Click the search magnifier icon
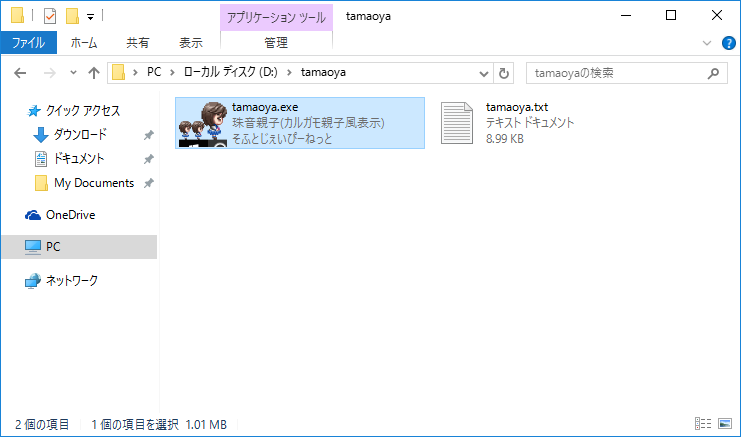Viewport: 741px width, 437px height. click(x=714, y=73)
